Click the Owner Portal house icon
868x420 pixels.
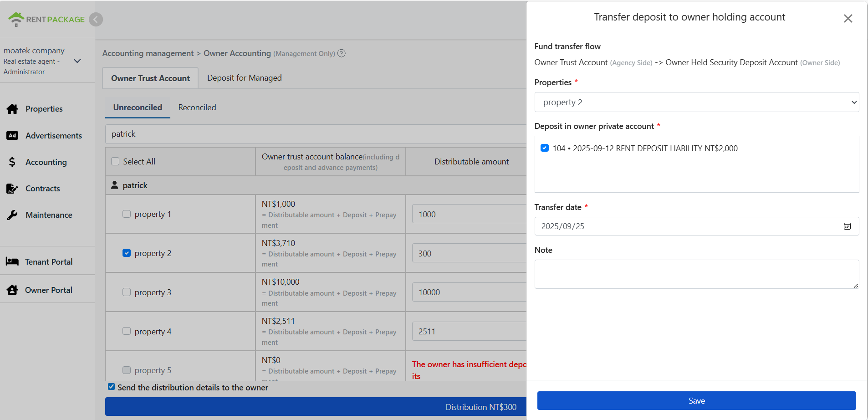(12, 290)
